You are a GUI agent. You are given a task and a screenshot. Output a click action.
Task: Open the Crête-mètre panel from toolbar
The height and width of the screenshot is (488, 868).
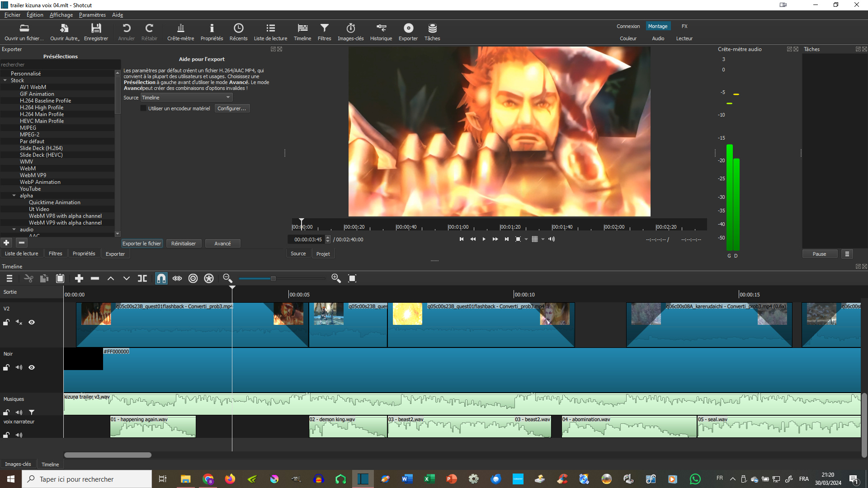[180, 32]
